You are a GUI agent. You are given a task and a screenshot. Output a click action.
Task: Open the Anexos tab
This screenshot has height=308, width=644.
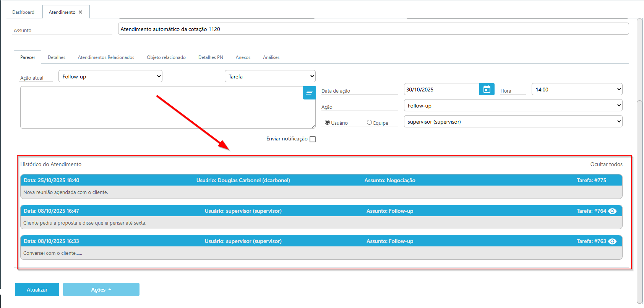pyautogui.click(x=243, y=57)
